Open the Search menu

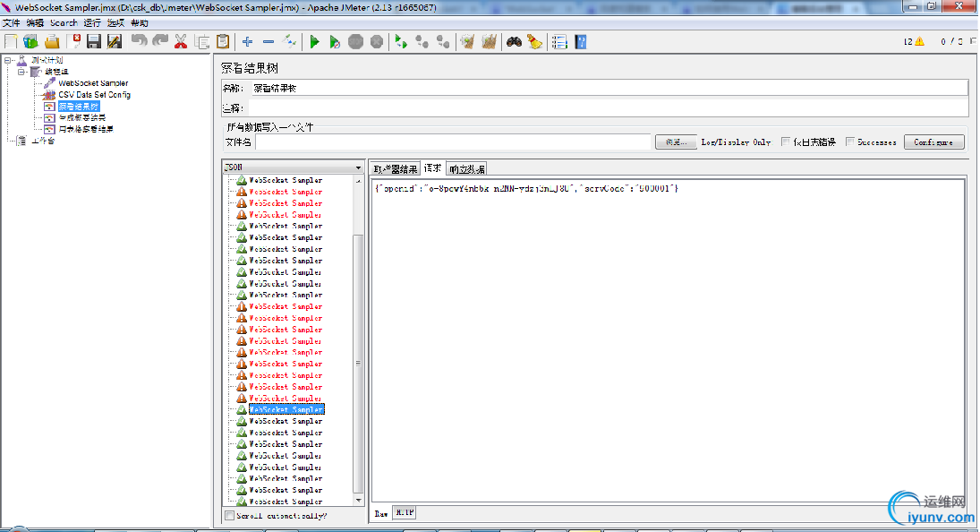coord(64,23)
